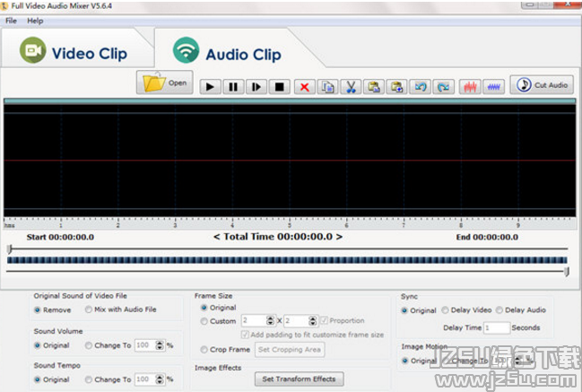Image resolution: width=582 pixels, height=392 pixels.
Task: Click the Sound Volume percentage stepper
Action: pyautogui.click(x=160, y=345)
